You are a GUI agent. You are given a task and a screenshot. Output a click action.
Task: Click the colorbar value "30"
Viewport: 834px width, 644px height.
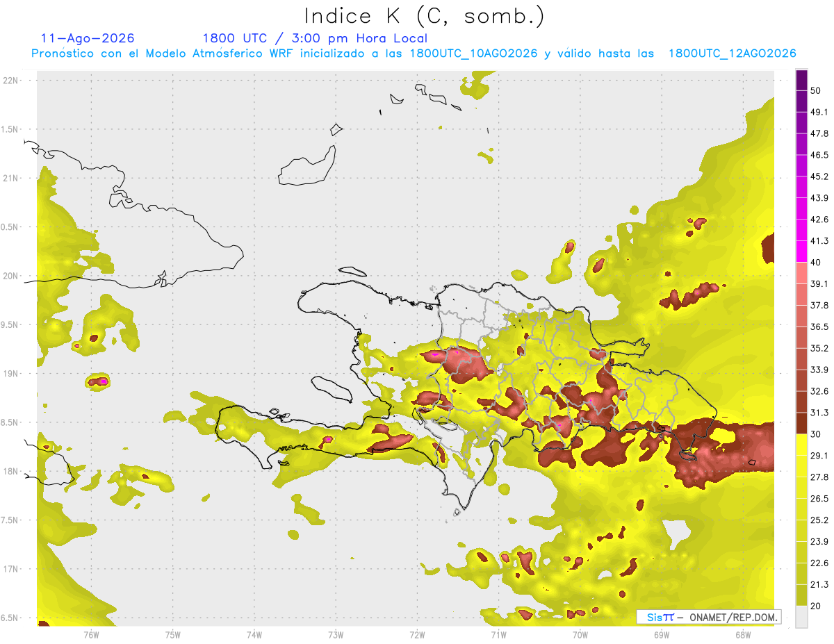[815, 434]
